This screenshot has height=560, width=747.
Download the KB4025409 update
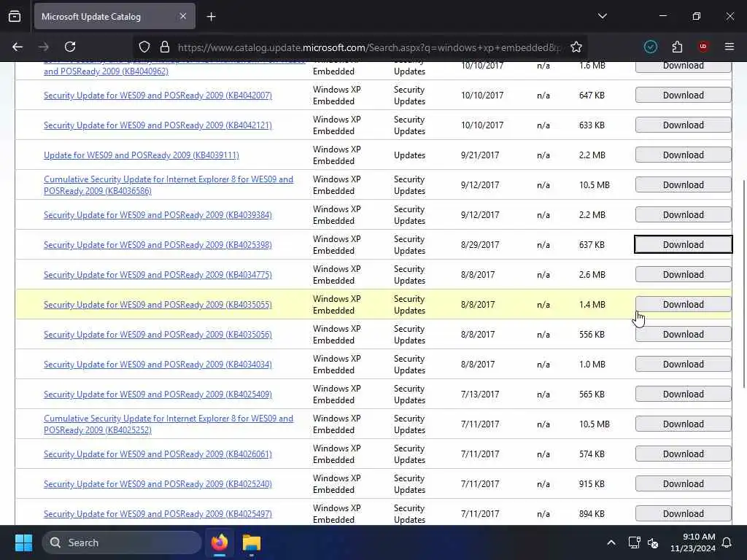coord(683,394)
